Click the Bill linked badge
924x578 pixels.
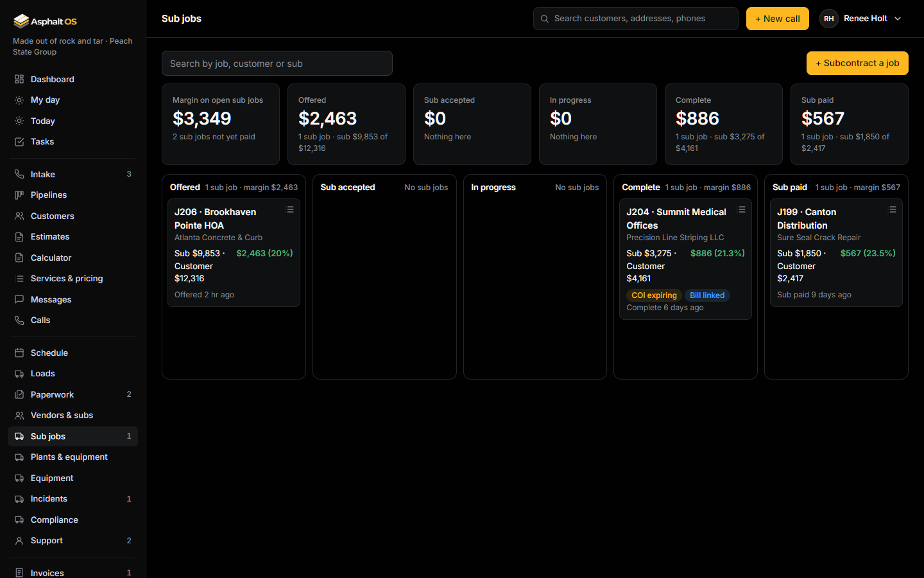coord(707,295)
